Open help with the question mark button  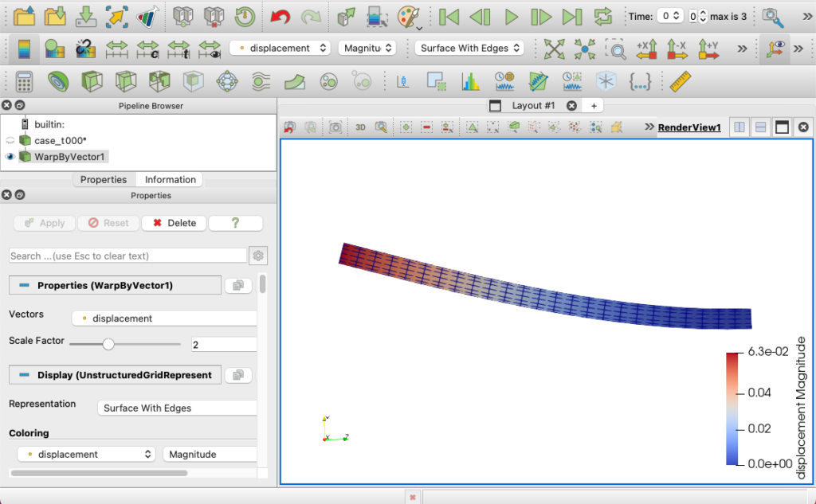(x=235, y=223)
